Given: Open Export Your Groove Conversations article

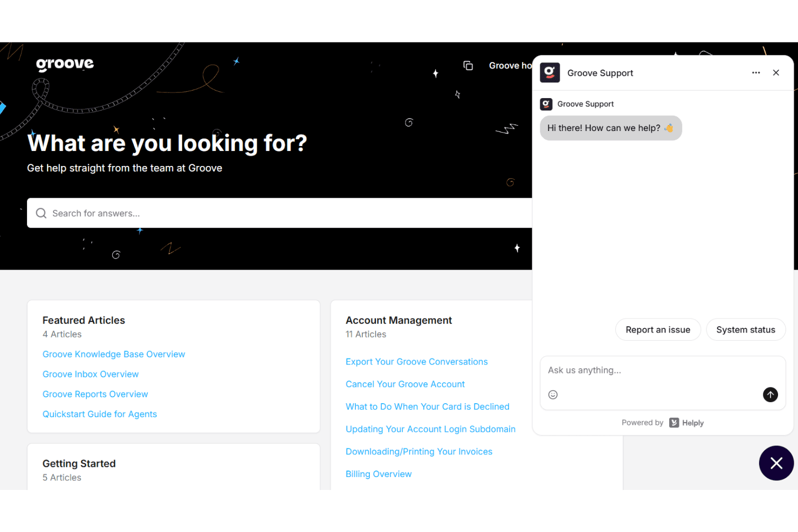Looking at the screenshot, I should click(x=417, y=362).
